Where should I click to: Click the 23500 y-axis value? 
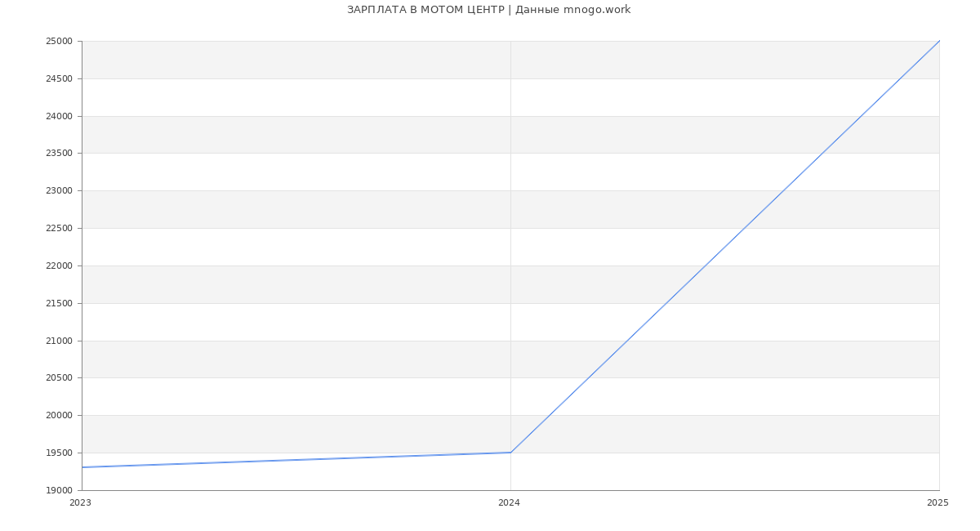[x=60, y=154]
